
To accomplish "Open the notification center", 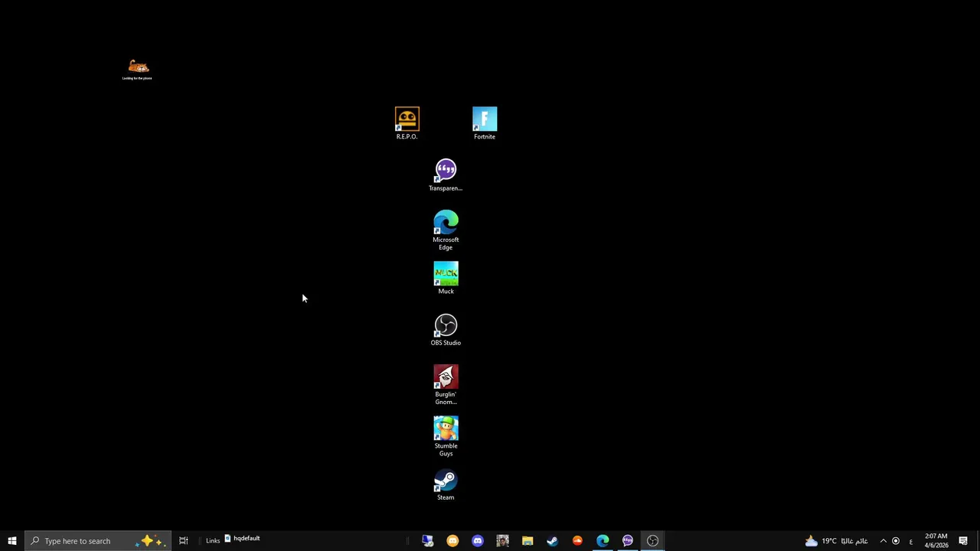I will tap(963, 541).
